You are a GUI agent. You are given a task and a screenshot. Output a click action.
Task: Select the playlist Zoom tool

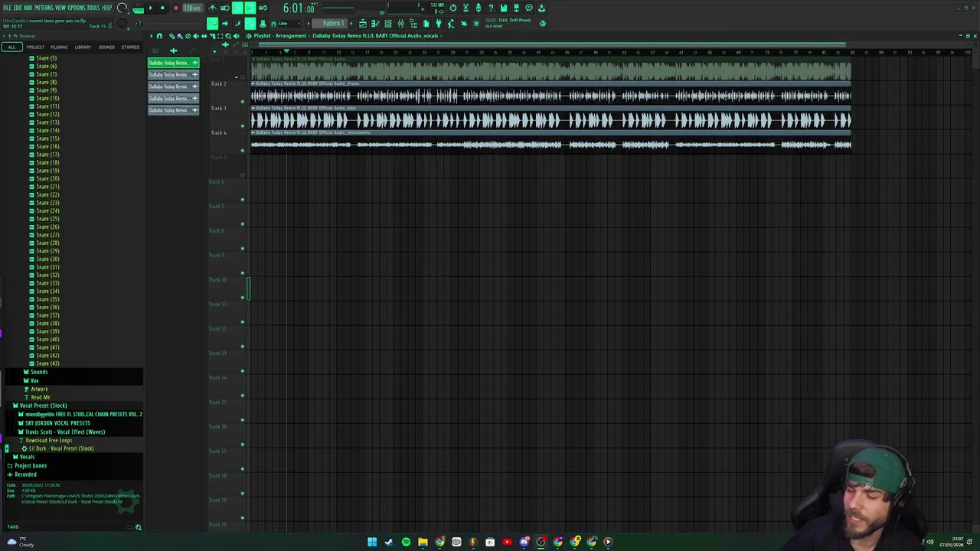[x=228, y=36]
